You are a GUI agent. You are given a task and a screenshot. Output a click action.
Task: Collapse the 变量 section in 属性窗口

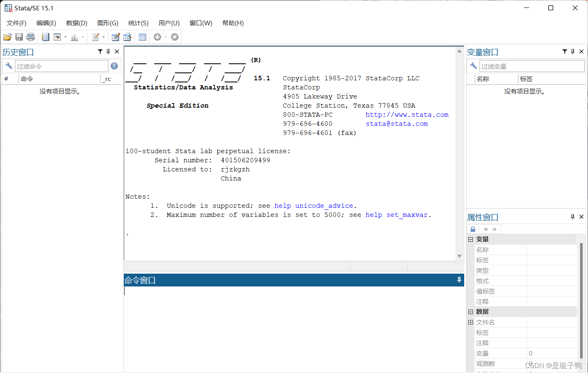(470, 239)
